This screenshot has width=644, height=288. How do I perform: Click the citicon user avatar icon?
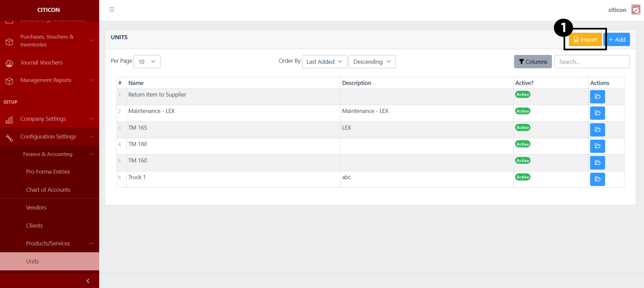point(635,10)
